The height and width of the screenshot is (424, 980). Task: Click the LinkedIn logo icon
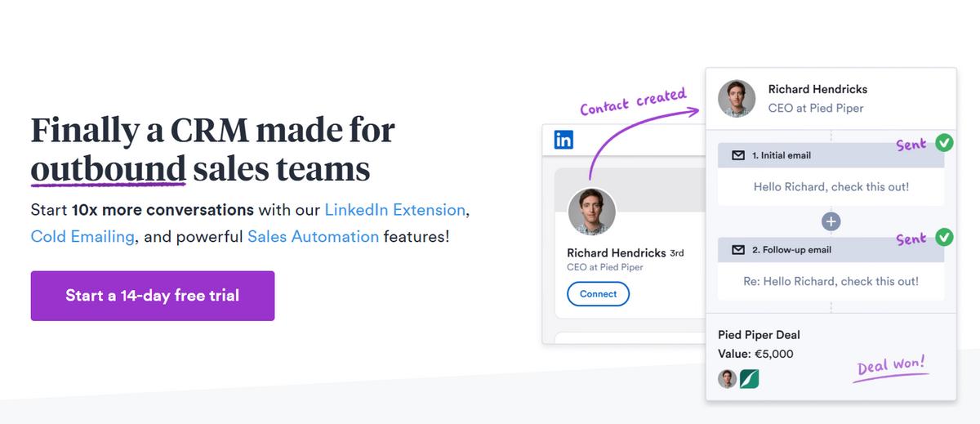coord(563,140)
